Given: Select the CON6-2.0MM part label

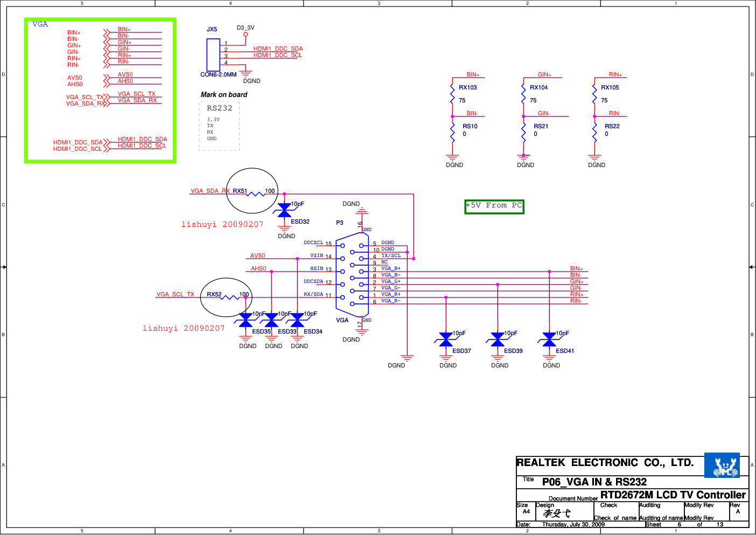Looking at the screenshot, I should 219,75.
